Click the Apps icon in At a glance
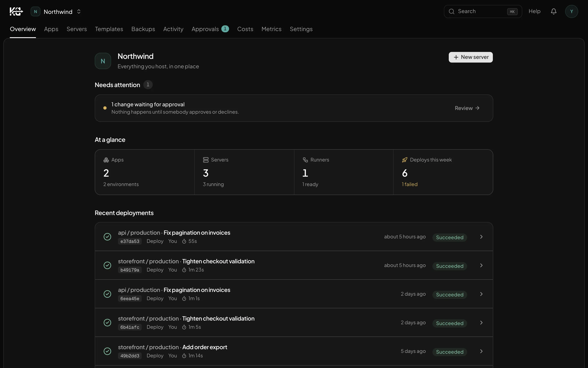The width and height of the screenshot is (588, 368). [x=106, y=160]
